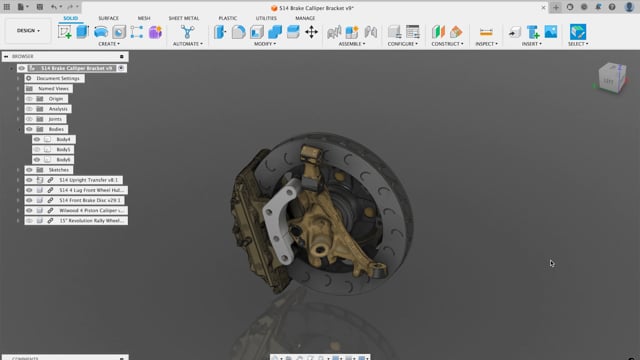Open Insert McMaster-Carr Component
640x360 pixels.
point(533,32)
